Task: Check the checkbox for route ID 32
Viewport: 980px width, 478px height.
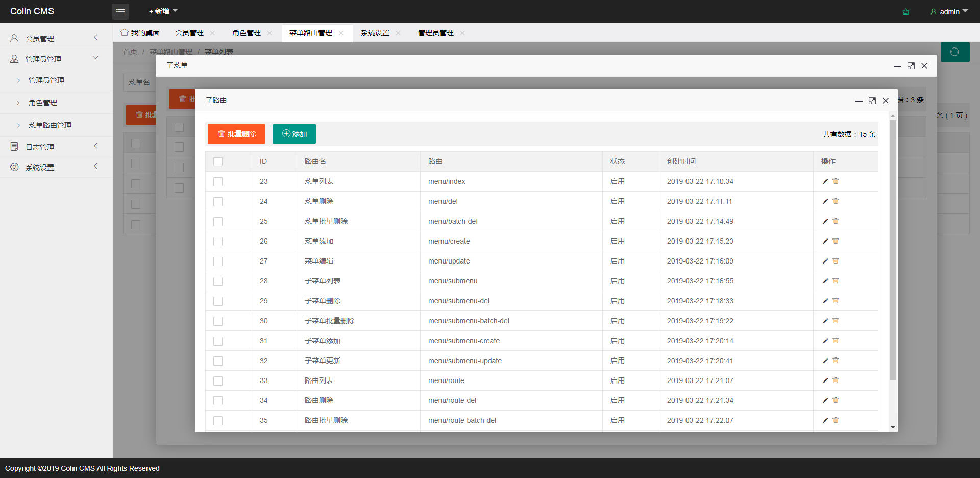Action: (218, 361)
